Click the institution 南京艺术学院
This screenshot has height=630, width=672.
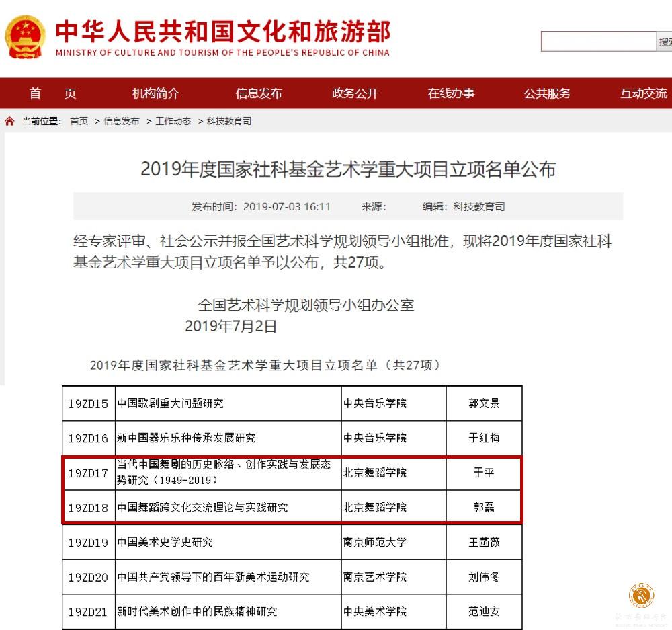tap(375, 578)
